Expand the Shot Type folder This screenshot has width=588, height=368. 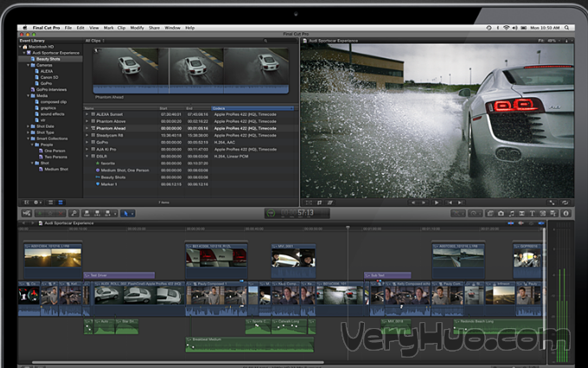[x=29, y=132]
